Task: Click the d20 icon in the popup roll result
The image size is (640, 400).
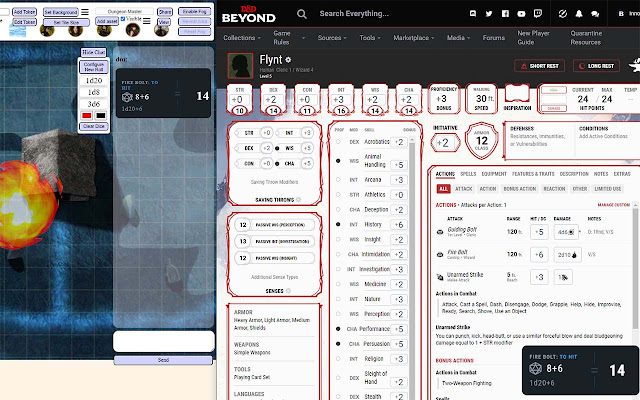Action: click(x=535, y=369)
